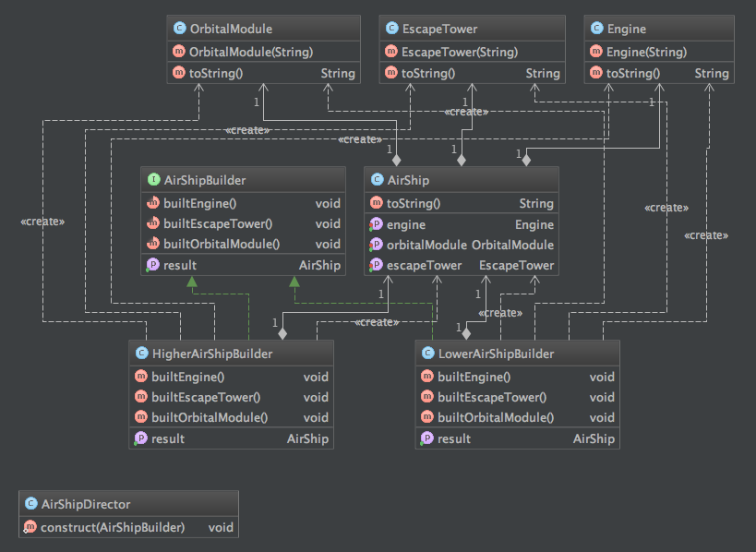Click toString() method row in EscapeTower class
The image size is (756, 552).
(472, 74)
